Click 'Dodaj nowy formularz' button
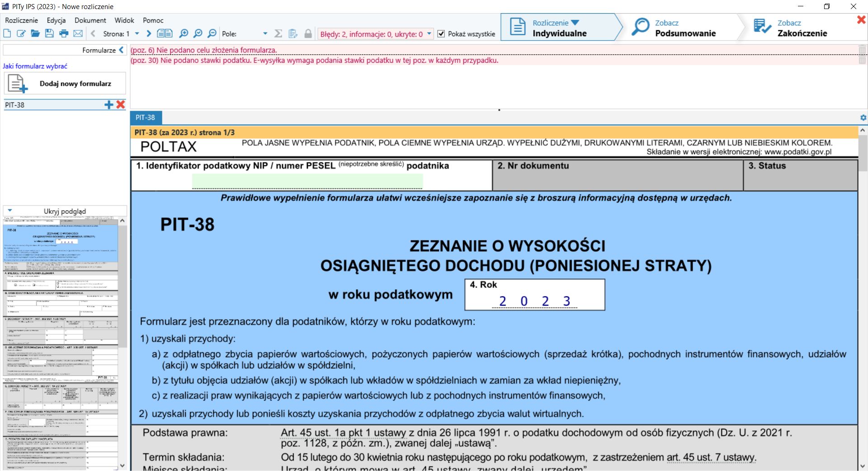Image resolution: width=868 pixels, height=471 pixels. click(x=65, y=84)
